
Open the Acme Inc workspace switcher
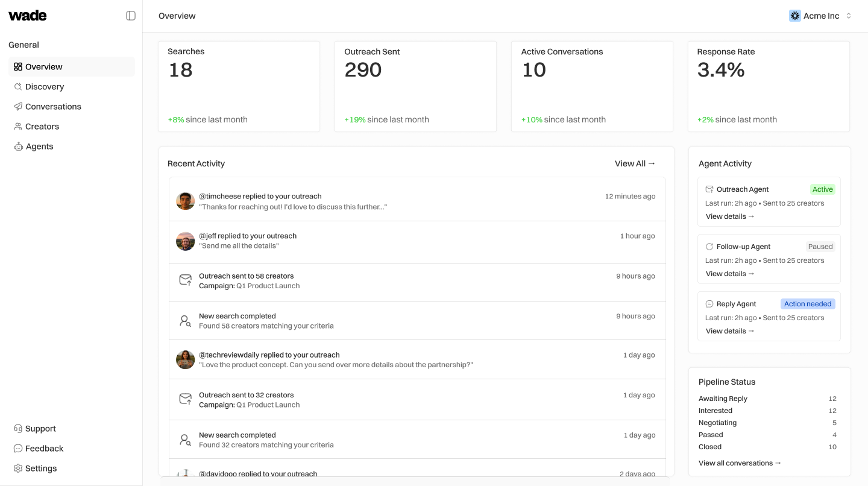coord(820,16)
